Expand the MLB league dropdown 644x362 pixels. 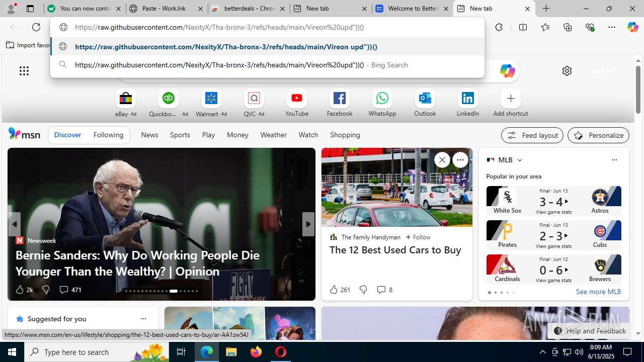520,160
